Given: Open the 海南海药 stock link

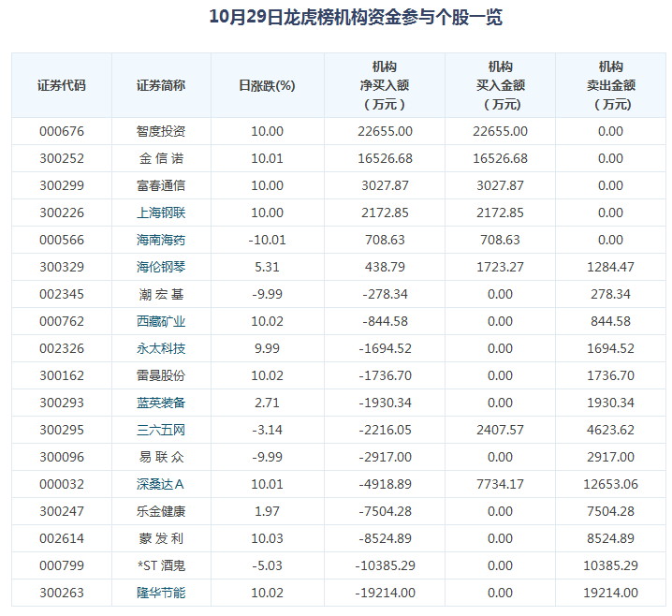Looking at the screenshot, I should click(161, 240).
